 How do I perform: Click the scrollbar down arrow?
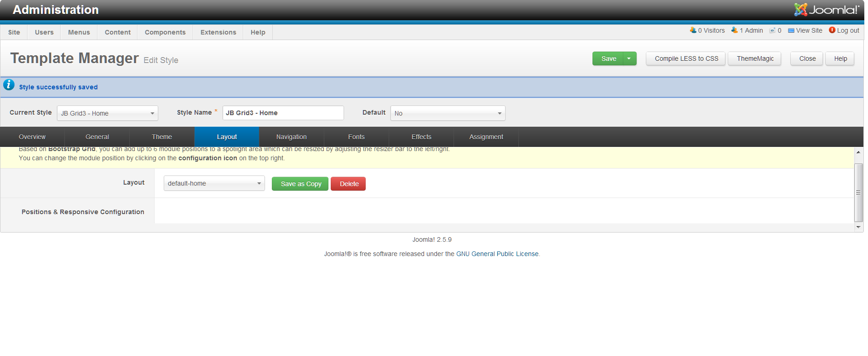858,227
